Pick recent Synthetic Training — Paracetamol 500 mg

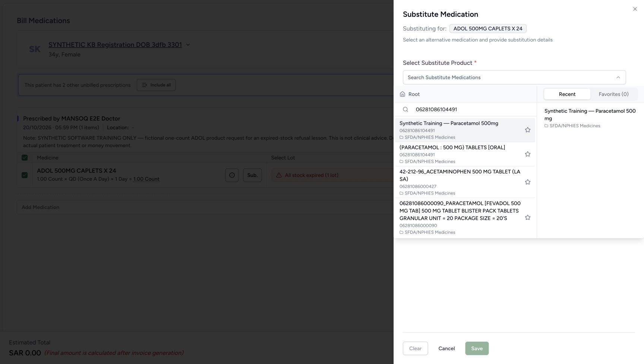click(x=590, y=118)
